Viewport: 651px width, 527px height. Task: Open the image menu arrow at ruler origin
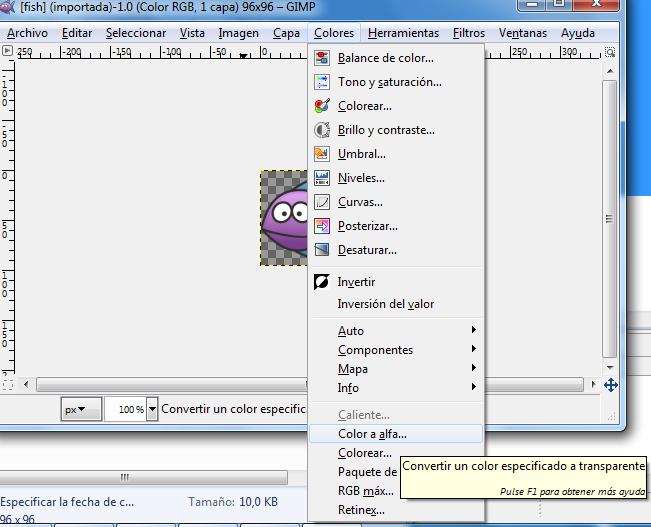[7, 51]
